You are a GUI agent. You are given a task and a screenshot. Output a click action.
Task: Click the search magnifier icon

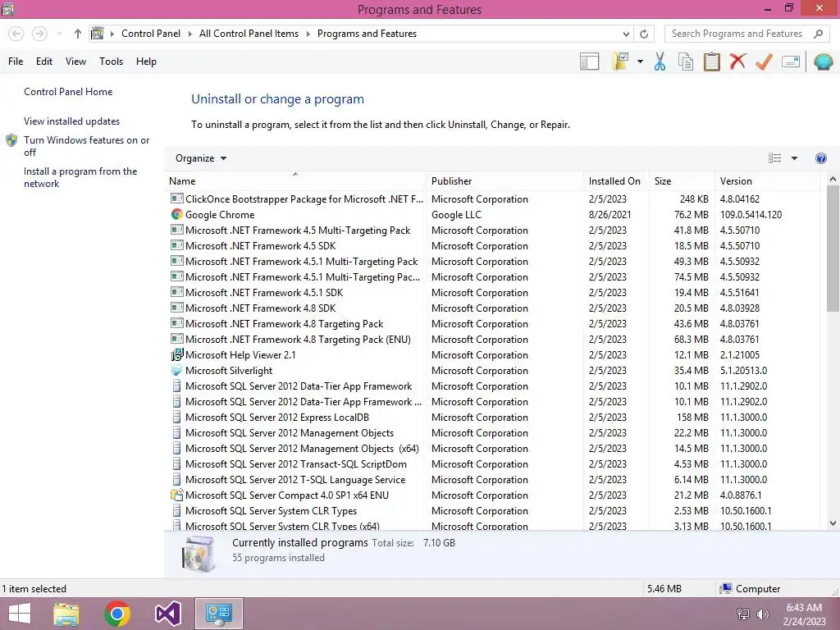pyautogui.click(x=818, y=34)
